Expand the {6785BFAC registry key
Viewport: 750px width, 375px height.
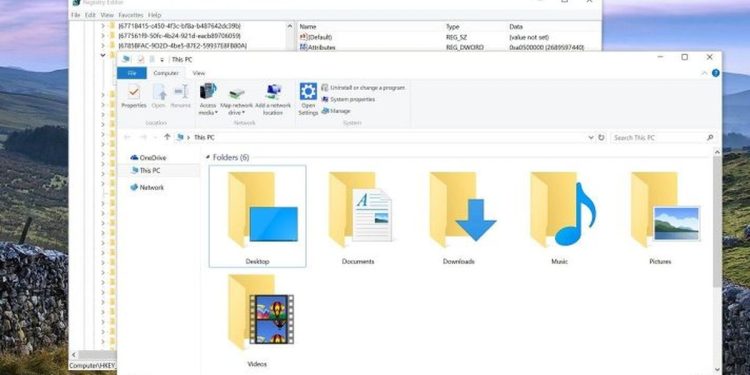pos(103,46)
